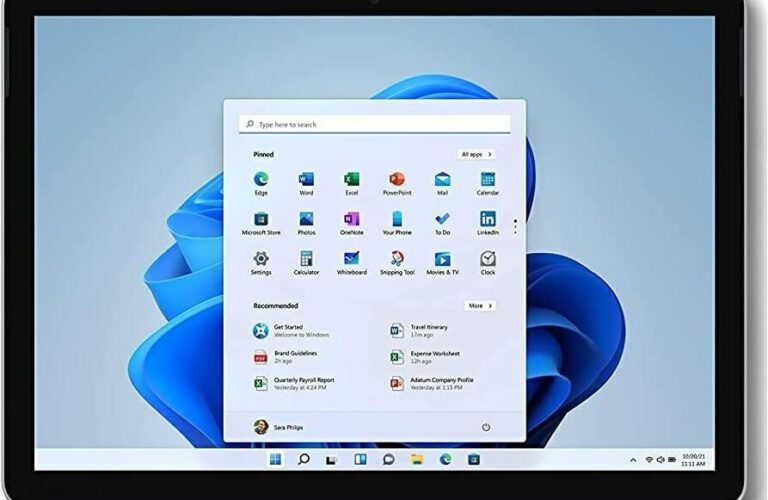Open Edge from pinned apps
The width and height of the screenshot is (768, 500).
coord(261,184)
